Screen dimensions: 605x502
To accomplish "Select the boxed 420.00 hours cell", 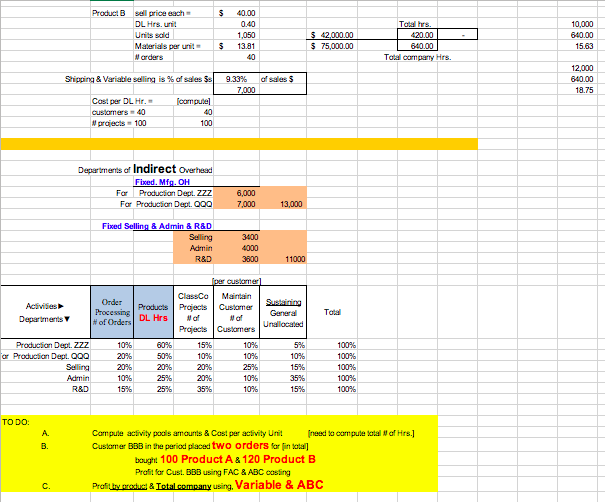I will [417, 35].
